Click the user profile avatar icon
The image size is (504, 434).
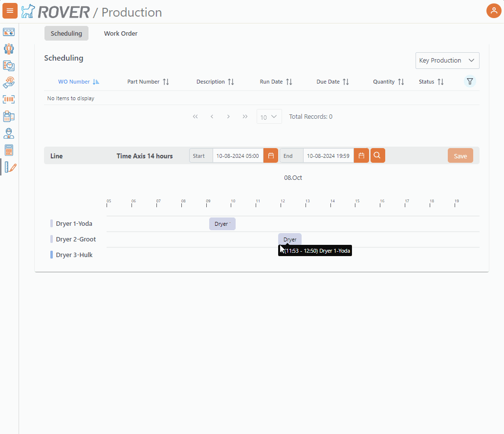tap(494, 11)
